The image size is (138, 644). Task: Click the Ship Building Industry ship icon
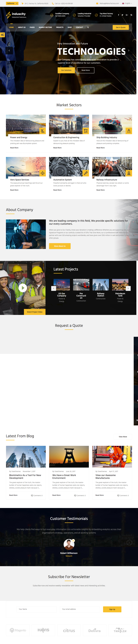[x=129, y=131]
